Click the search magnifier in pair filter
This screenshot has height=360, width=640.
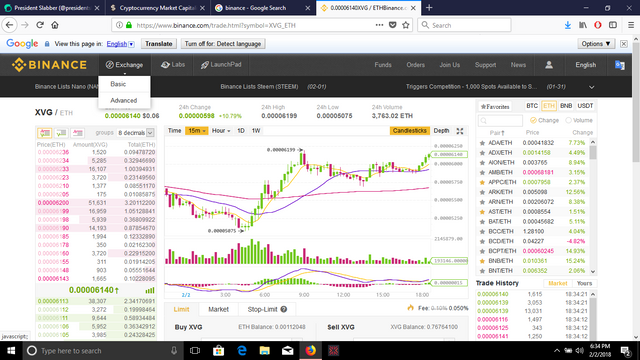[x=484, y=120]
